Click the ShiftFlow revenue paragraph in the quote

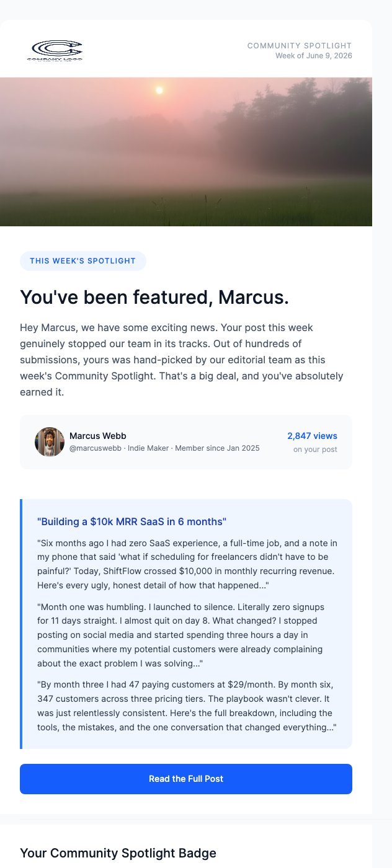pyautogui.click(x=186, y=564)
